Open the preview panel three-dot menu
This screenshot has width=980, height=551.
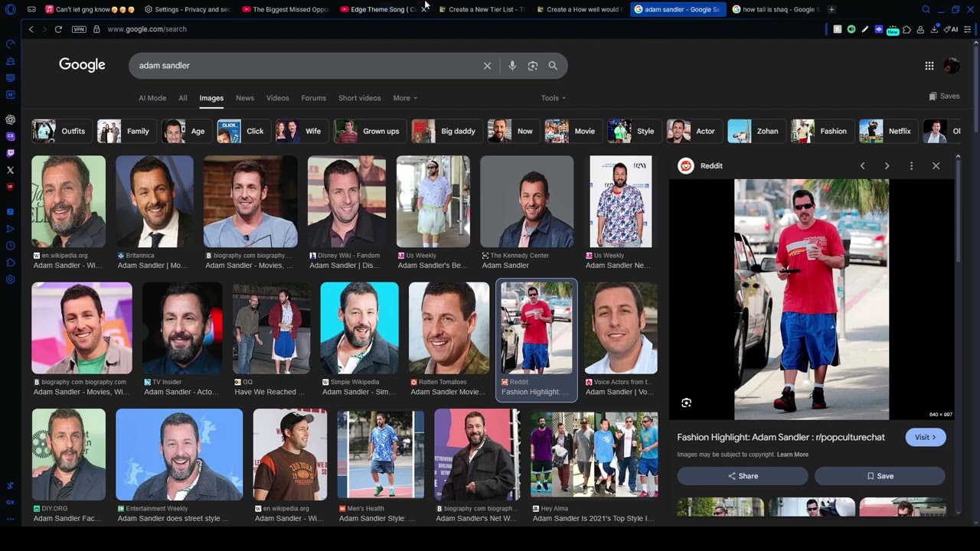(911, 166)
